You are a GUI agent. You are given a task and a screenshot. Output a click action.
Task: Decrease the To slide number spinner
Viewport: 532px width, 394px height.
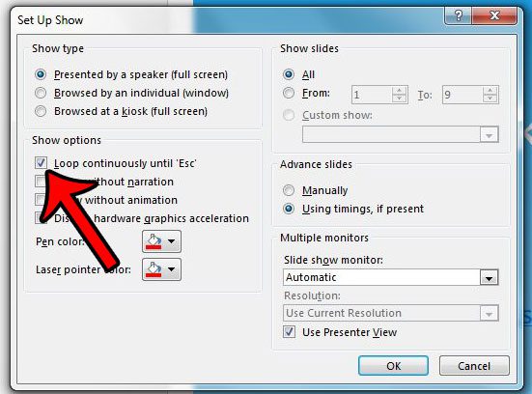coord(490,98)
